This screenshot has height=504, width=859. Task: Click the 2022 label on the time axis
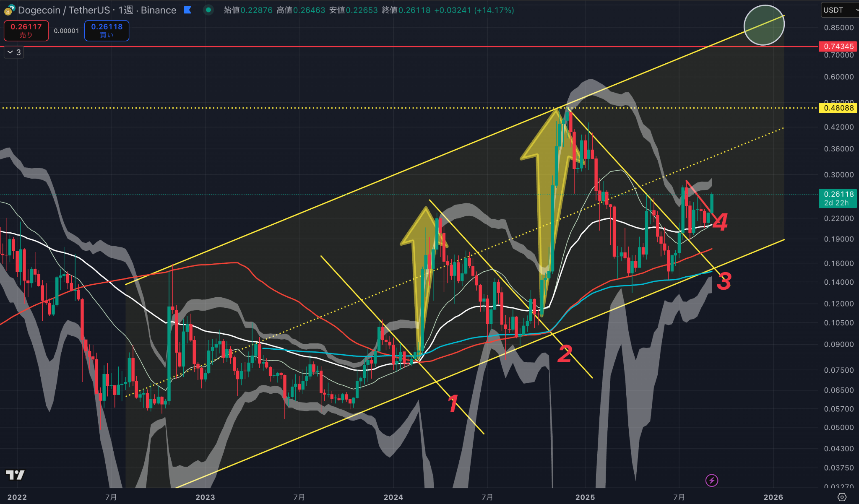(17, 497)
